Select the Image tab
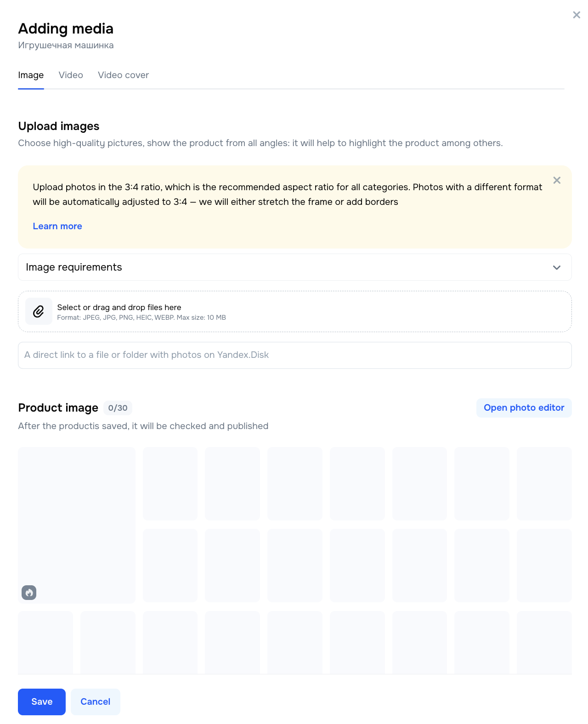This screenshot has height=724, width=588. point(31,75)
